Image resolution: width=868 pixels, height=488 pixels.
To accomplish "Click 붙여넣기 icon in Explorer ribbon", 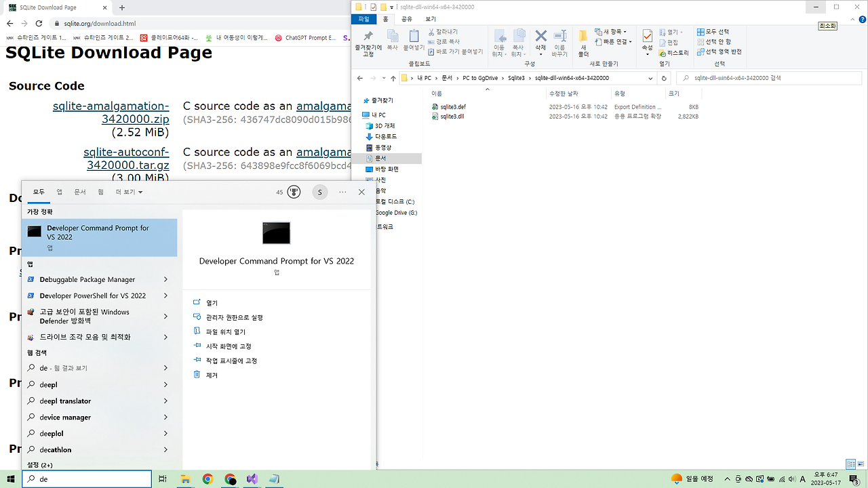I will pyautogui.click(x=413, y=41).
